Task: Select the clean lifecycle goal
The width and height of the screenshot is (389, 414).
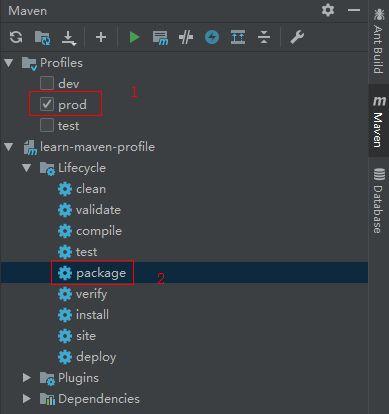Action: pyautogui.click(x=91, y=189)
